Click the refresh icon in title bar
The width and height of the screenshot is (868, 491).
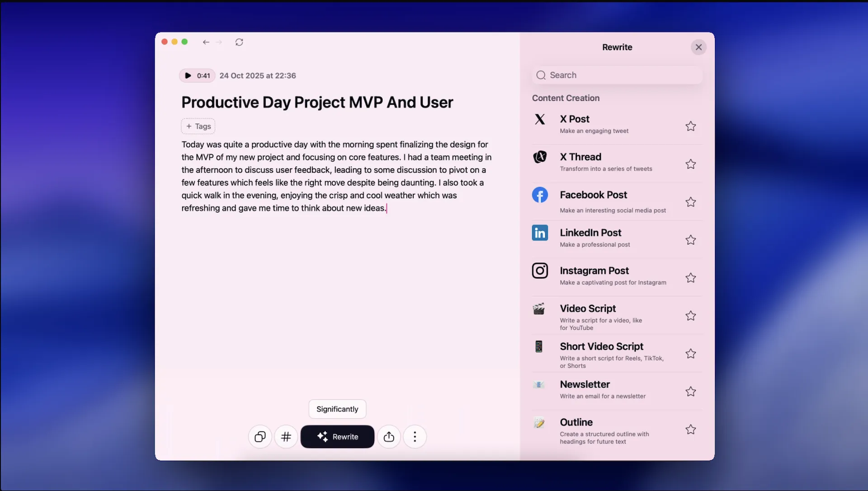click(x=239, y=42)
